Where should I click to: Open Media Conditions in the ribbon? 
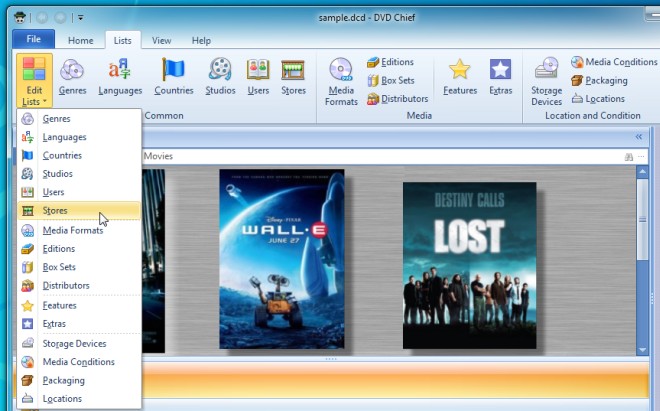[x=614, y=62]
